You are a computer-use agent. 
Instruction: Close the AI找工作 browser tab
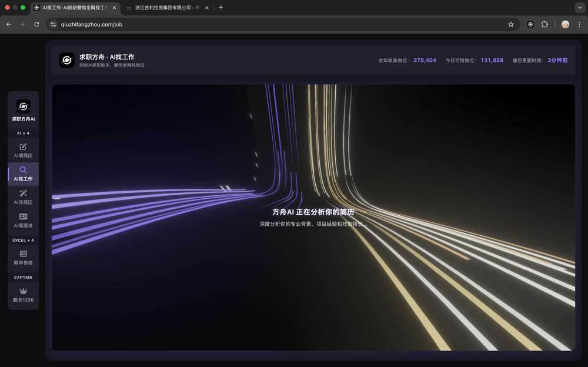(x=114, y=8)
